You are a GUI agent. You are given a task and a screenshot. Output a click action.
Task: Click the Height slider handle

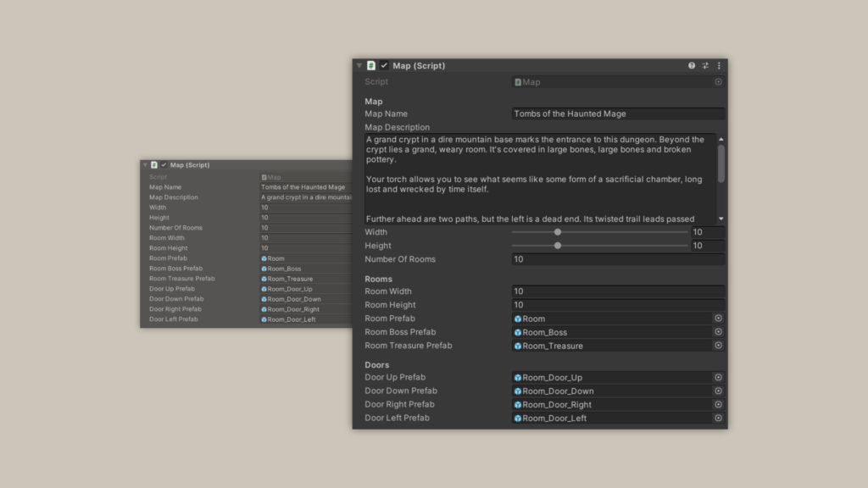coord(558,246)
